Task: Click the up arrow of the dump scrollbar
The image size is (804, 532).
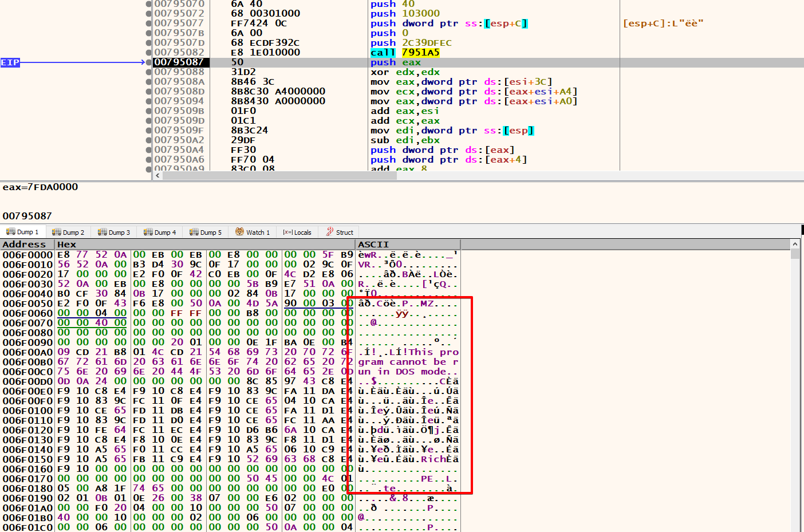Action: 795,245
